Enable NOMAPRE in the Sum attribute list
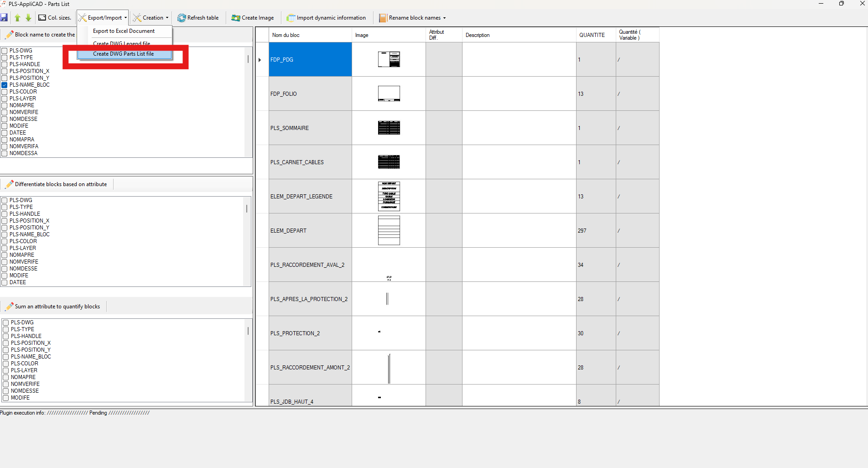 tap(6, 377)
